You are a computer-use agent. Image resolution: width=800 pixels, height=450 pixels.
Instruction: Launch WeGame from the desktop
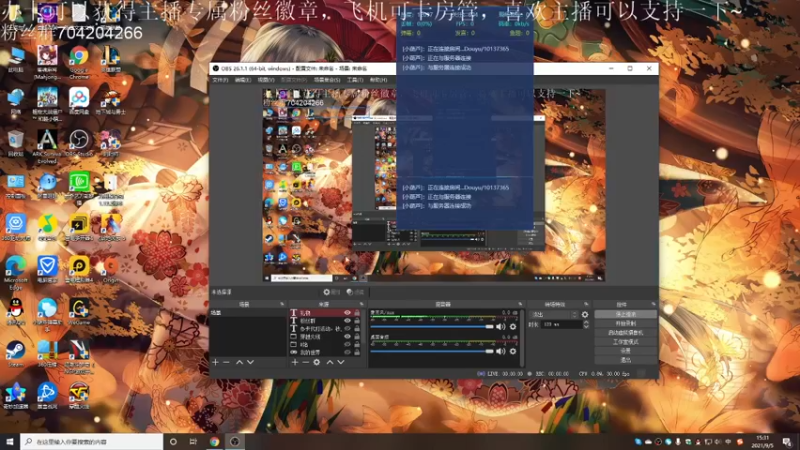tap(79, 312)
